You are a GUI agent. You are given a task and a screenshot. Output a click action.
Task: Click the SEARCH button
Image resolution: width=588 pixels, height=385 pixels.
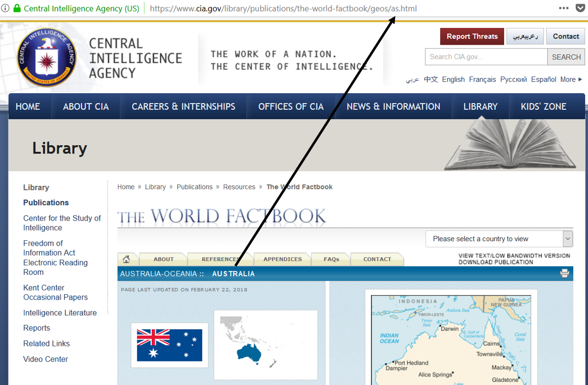[x=566, y=57]
